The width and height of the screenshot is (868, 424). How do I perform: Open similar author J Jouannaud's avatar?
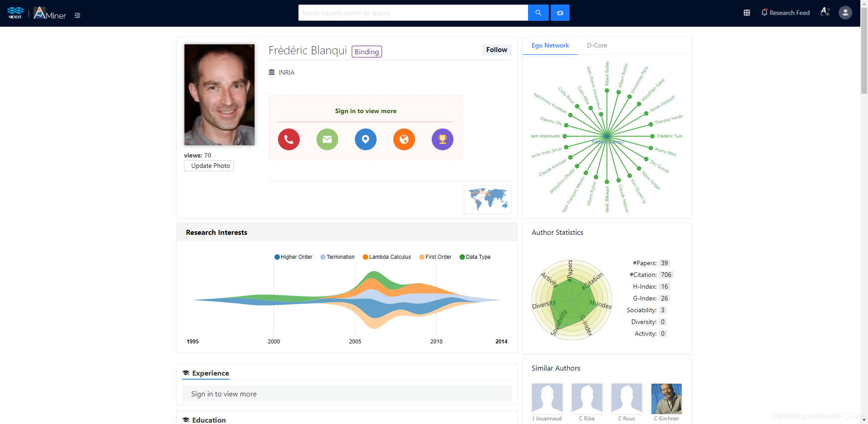click(x=547, y=399)
